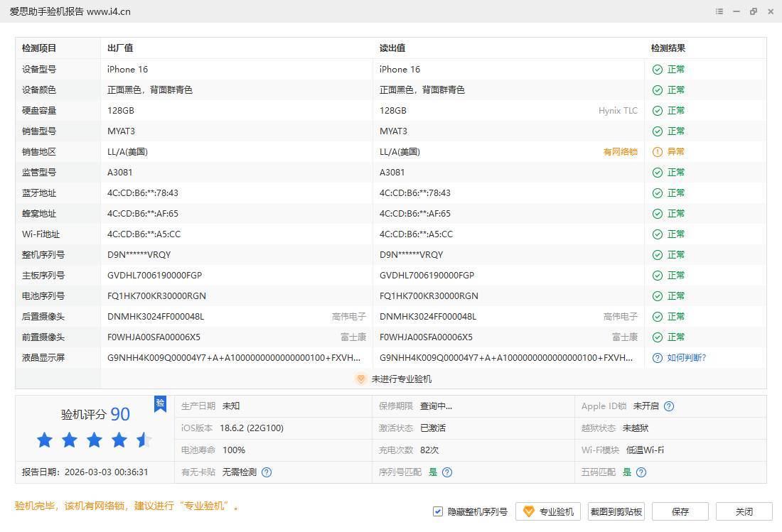Click the 专业验机 button

click(548, 511)
